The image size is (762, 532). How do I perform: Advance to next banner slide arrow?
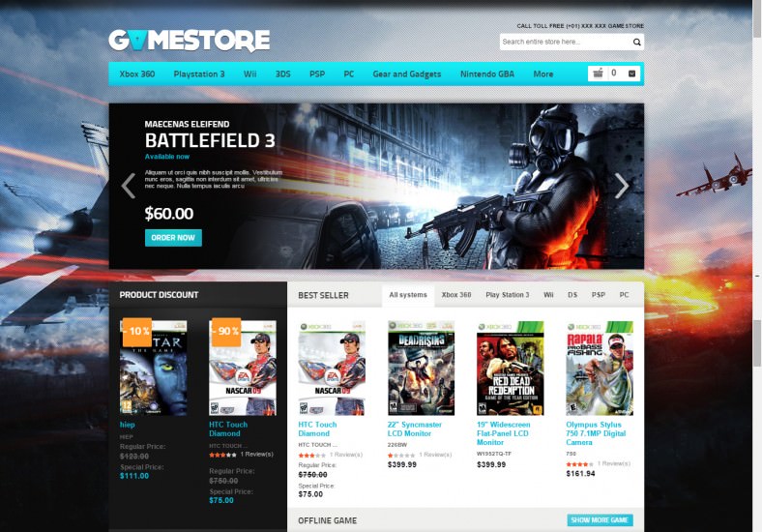pyautogui.click(x=622, y=186)
